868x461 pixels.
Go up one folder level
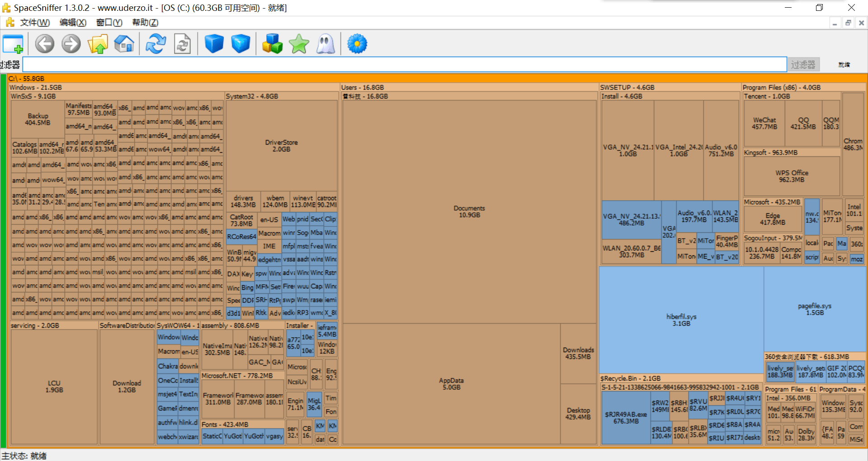click(98, 44)
